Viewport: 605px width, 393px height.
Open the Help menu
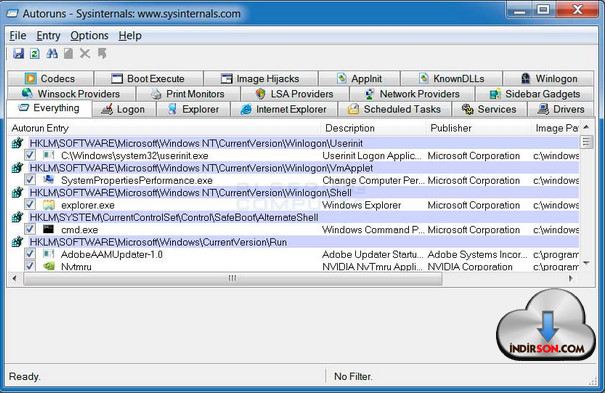pyautogui.click(x=130, y=35)
